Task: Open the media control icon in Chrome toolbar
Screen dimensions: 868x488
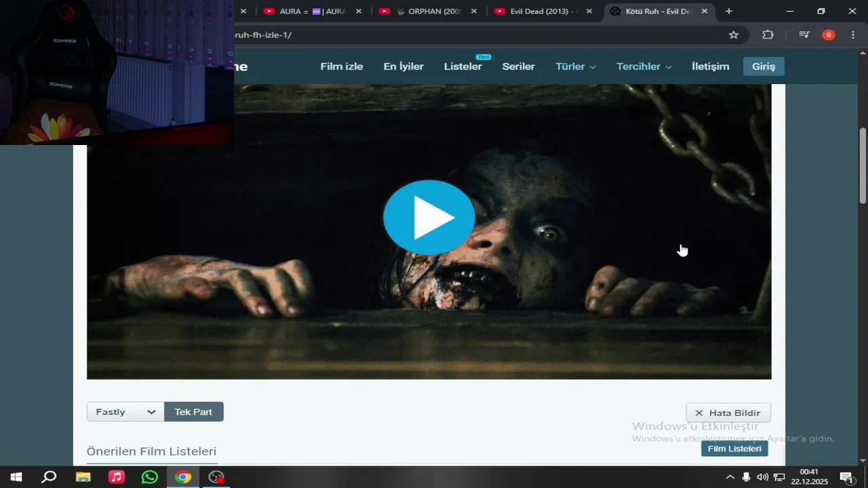Action: (804, 35)
